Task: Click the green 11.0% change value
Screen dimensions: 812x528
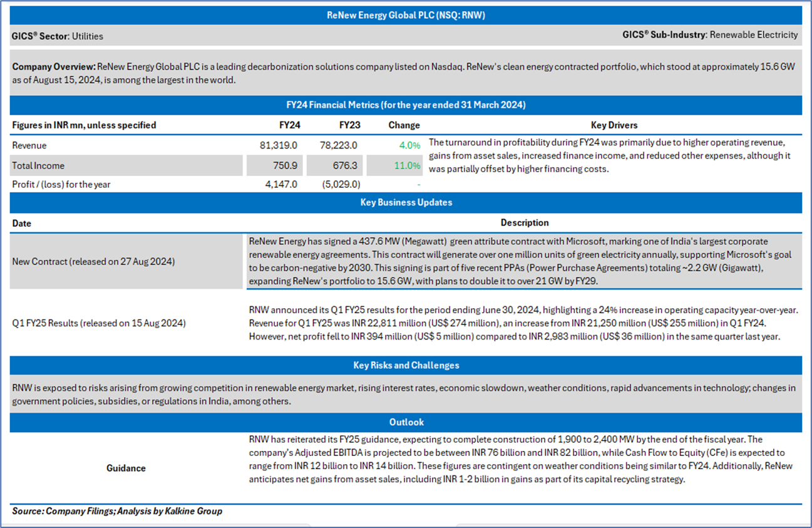Action: (x=407, y=166)
